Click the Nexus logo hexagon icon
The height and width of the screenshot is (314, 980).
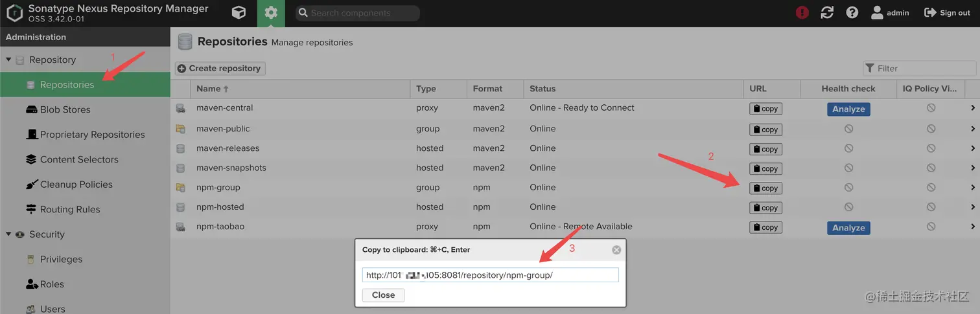coord(14,13)
